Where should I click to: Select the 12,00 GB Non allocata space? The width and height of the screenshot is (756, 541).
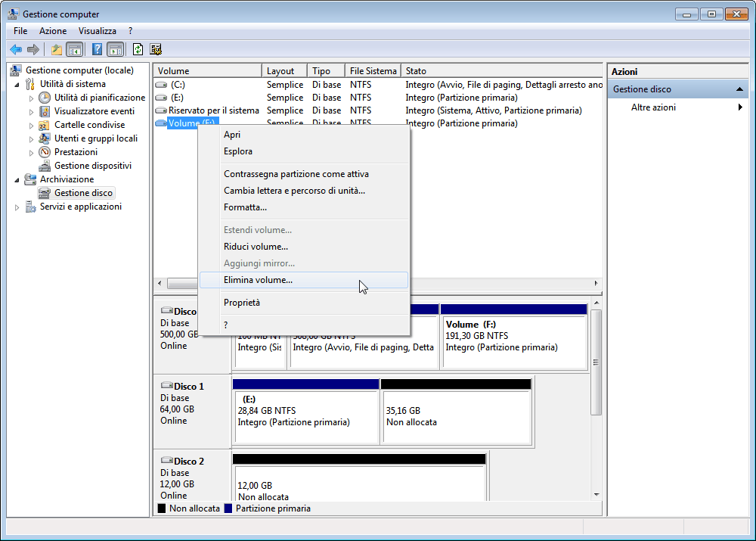358,477
